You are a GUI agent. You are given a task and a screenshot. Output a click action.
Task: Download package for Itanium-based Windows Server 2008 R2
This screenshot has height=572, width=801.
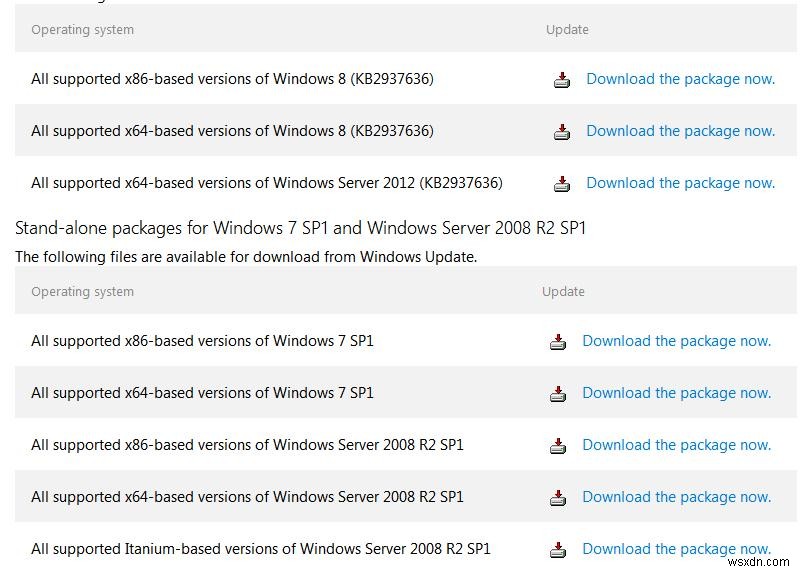tap(676, 549)
